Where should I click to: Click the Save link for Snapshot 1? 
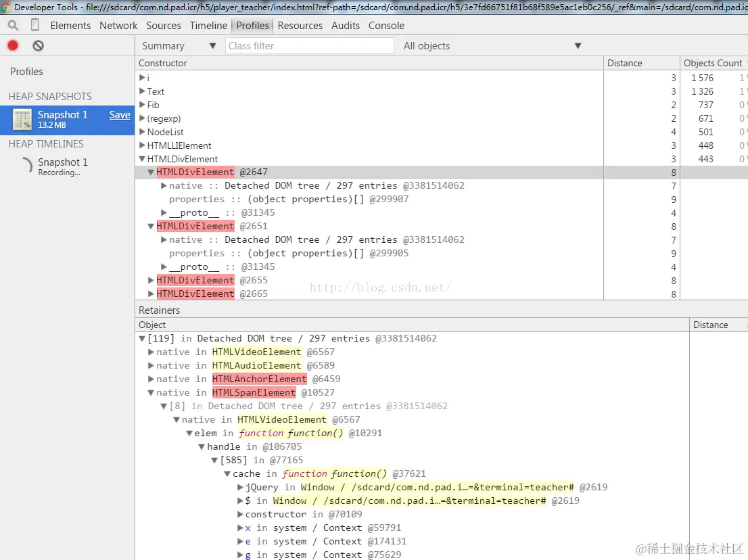point(120,115)
